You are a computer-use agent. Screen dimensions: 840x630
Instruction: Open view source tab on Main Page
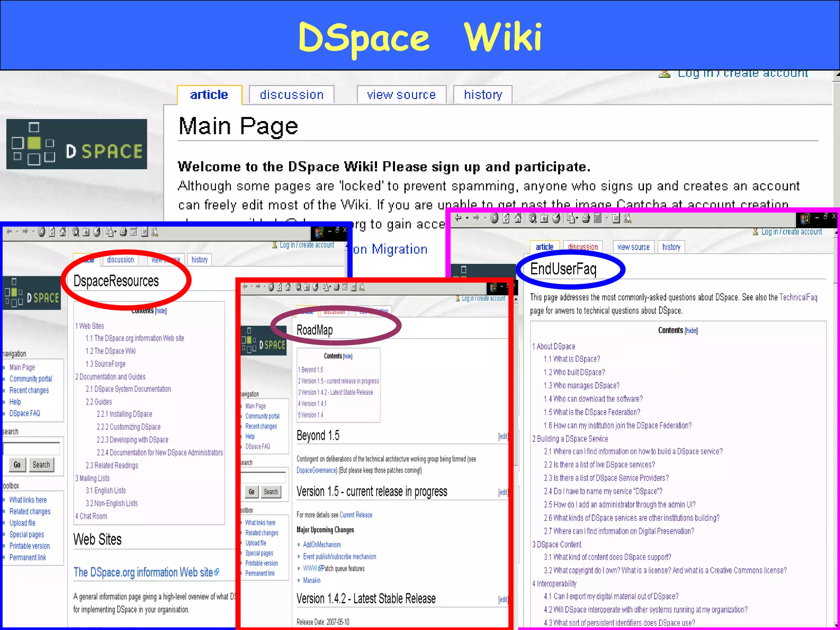coord(401,95)
